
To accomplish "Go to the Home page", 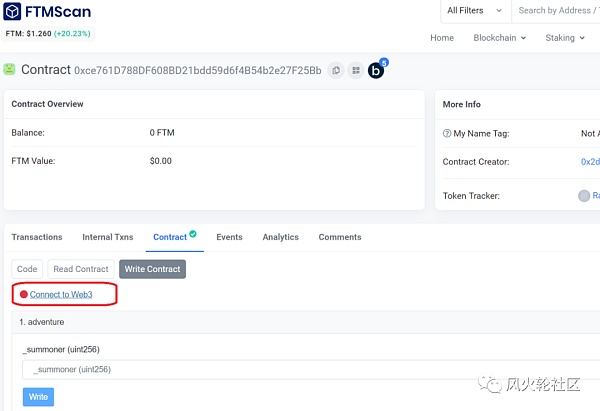I will pos(442,38).
